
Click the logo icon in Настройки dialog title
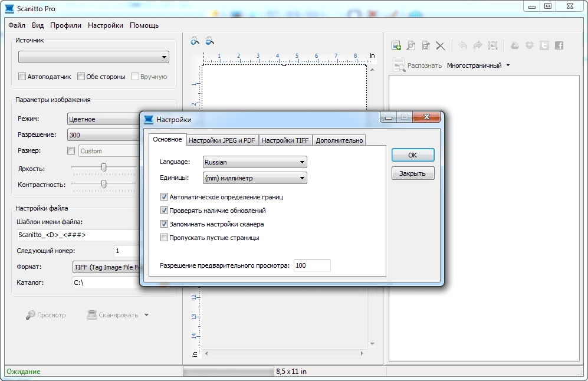click(149, 120)
